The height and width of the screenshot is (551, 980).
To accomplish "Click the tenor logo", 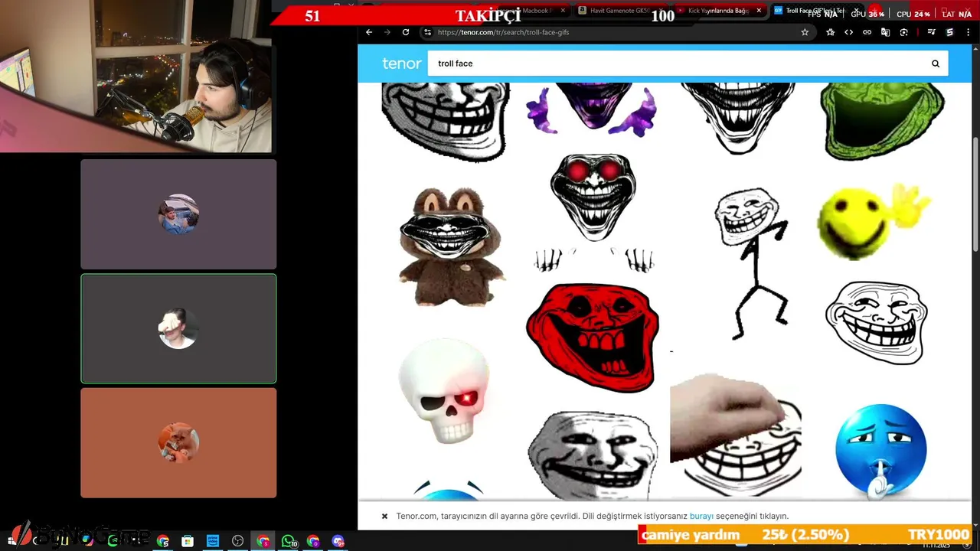I will click(x=401, y=64).
